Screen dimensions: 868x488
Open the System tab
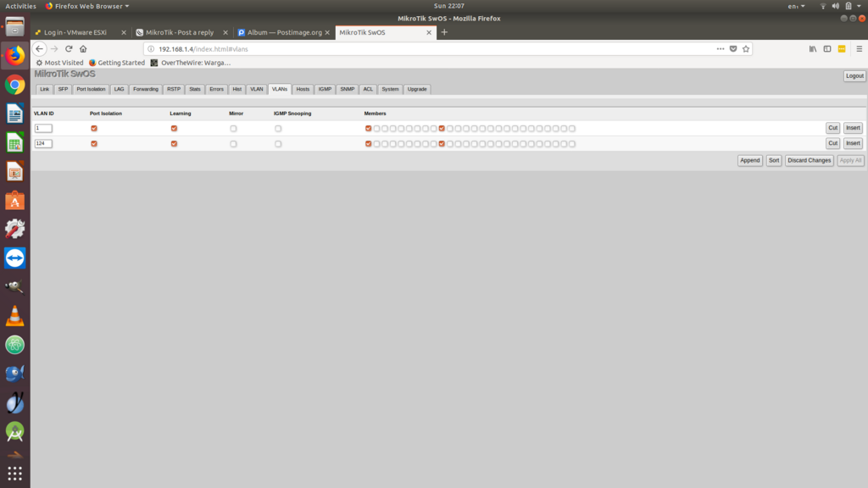point(390,89)
